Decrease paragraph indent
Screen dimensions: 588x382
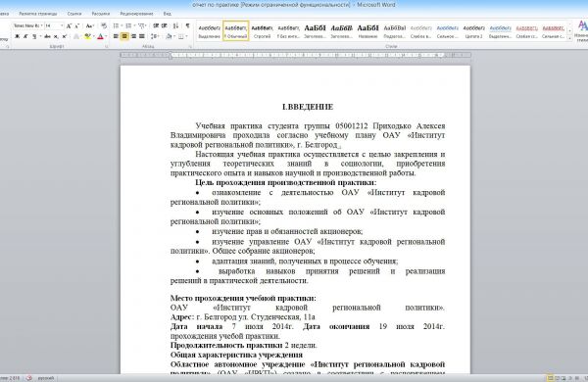point(156,25)
